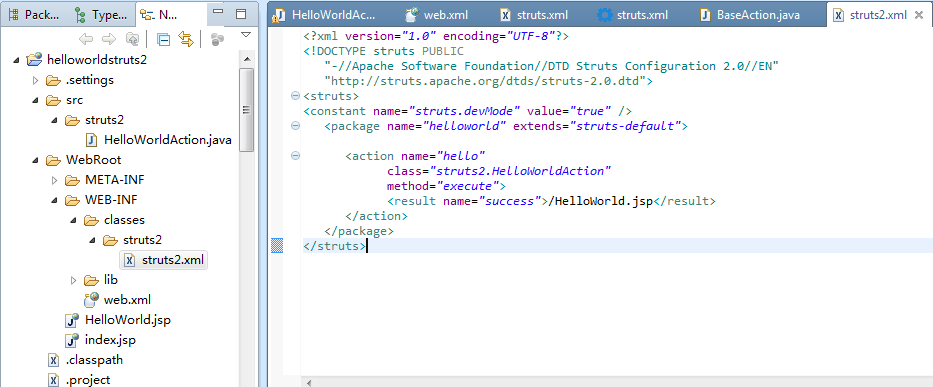The height and width of the screenshot is (387, 933).
Task: Click the web.xml globe file icon
Action: (x=91, y=299)
